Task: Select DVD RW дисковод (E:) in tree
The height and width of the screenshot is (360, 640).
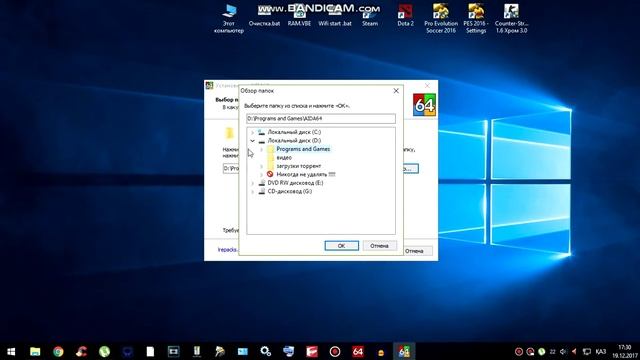Action: click(295, 183)
